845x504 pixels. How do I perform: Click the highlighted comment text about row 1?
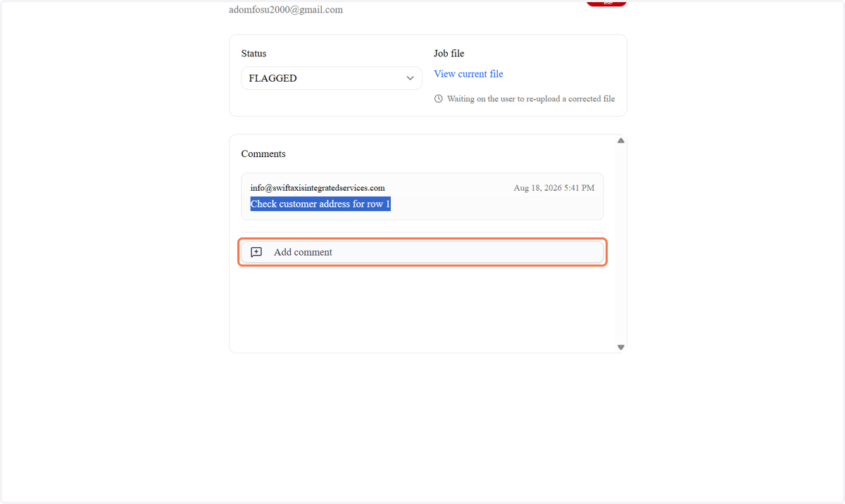320,204
